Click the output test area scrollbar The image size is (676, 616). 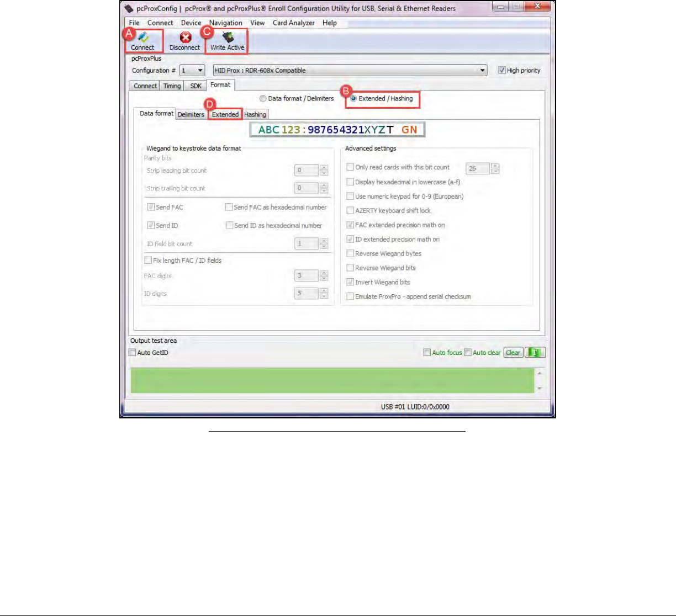[540, 380]
